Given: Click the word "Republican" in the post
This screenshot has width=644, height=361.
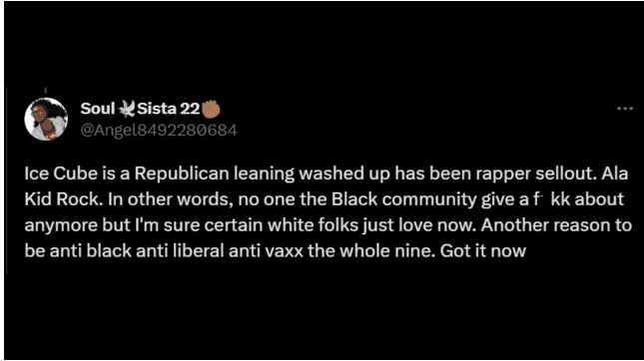Looking at the screenshot, I should (182, 174).
